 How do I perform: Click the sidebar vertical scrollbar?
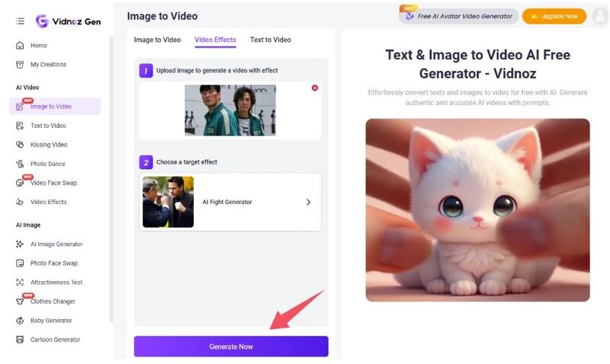(x=111, y=179)
